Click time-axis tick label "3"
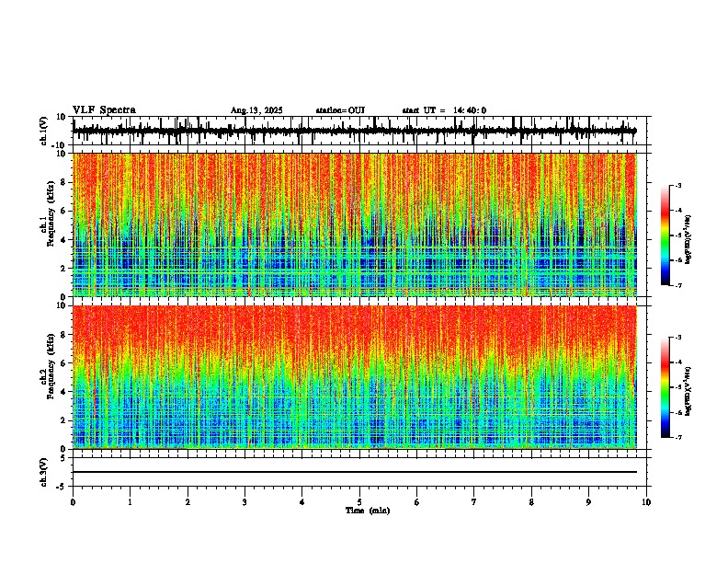Image resolution: width=728 pixels, height=563 pixels. tap(245, 502)
